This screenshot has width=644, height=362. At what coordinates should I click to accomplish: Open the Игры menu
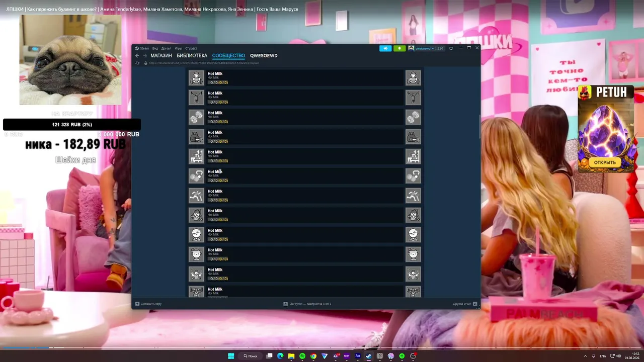coord(178,48)
